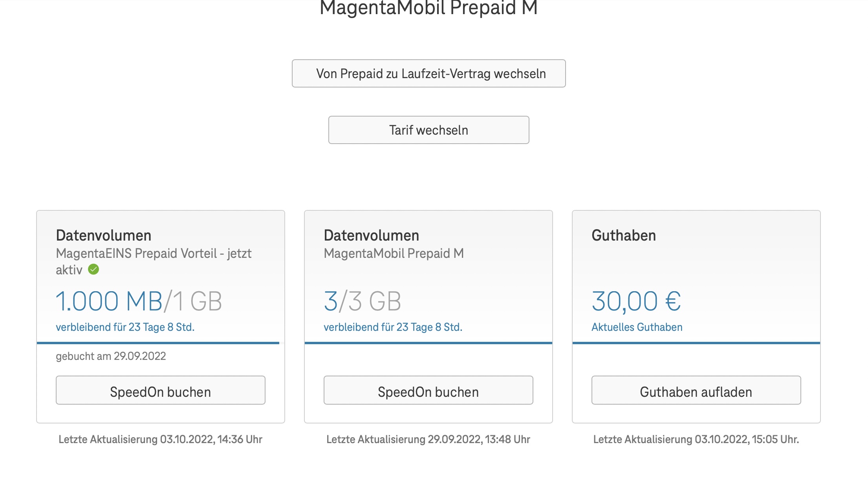Click the progress bar under Aktuelles Guthaben
868x500 pixels.
pyautogui.click(x=696, y=343)
